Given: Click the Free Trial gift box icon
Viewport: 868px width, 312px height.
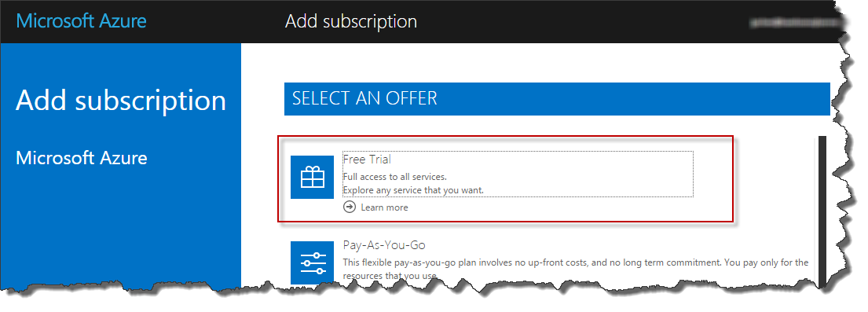Looking at the screenshot, I should click(x=312, y=177).
